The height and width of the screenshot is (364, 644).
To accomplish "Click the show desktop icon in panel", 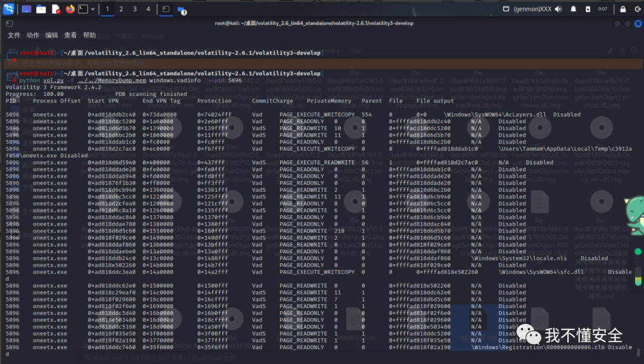I will [x=27, y=9].
